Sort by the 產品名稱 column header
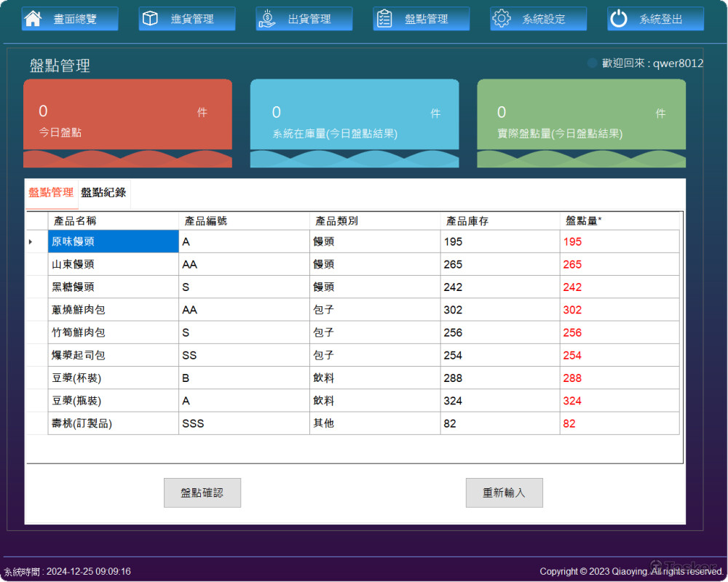Image resolution: width=728 pixels, height=582 pixels. point(113,220)
